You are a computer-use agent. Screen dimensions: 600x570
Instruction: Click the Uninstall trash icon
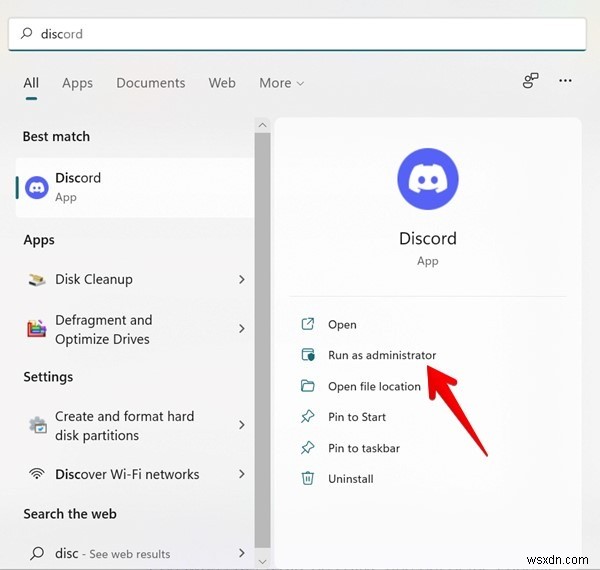pyautogui.click(x=308, y=479)
